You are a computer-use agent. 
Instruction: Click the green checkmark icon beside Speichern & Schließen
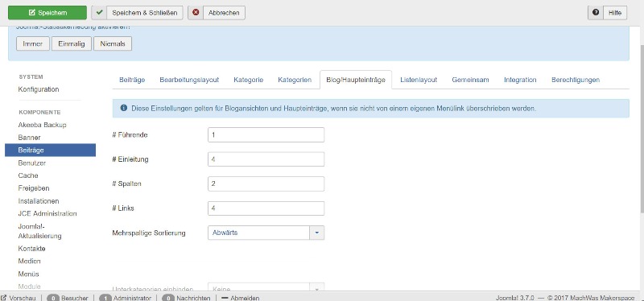coord(99,13)
